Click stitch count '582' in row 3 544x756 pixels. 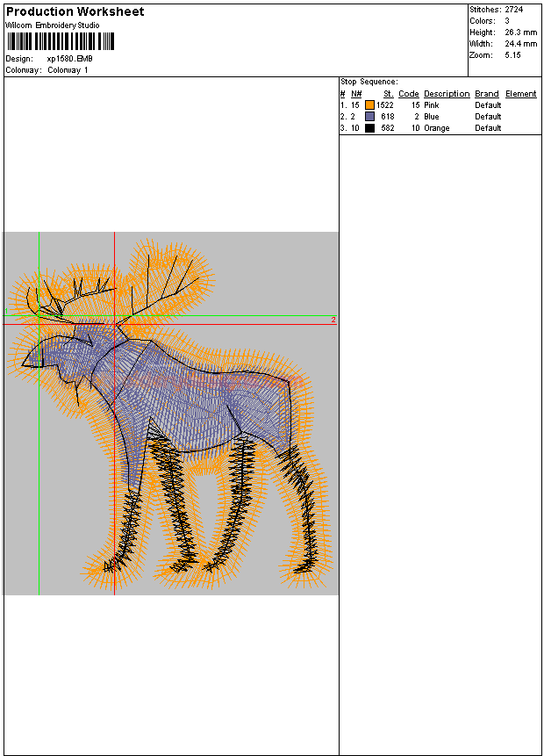tap(388, 128)
